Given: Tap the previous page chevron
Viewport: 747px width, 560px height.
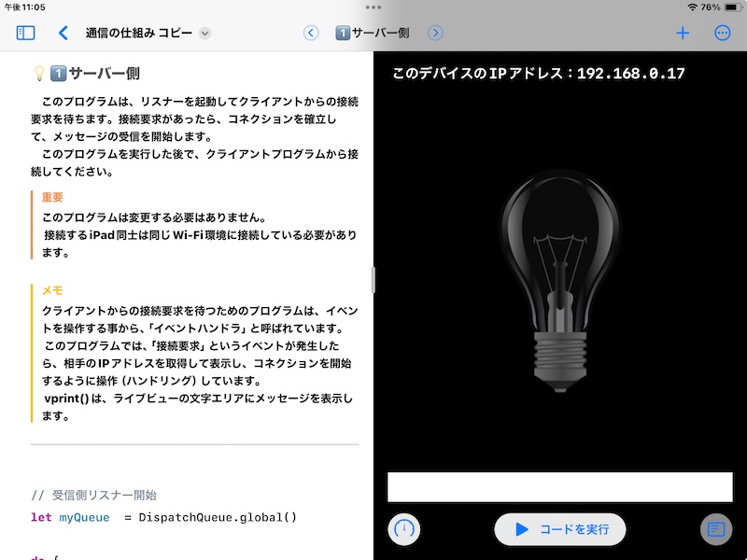Looking at the screenshot, I should pos(311,32).
